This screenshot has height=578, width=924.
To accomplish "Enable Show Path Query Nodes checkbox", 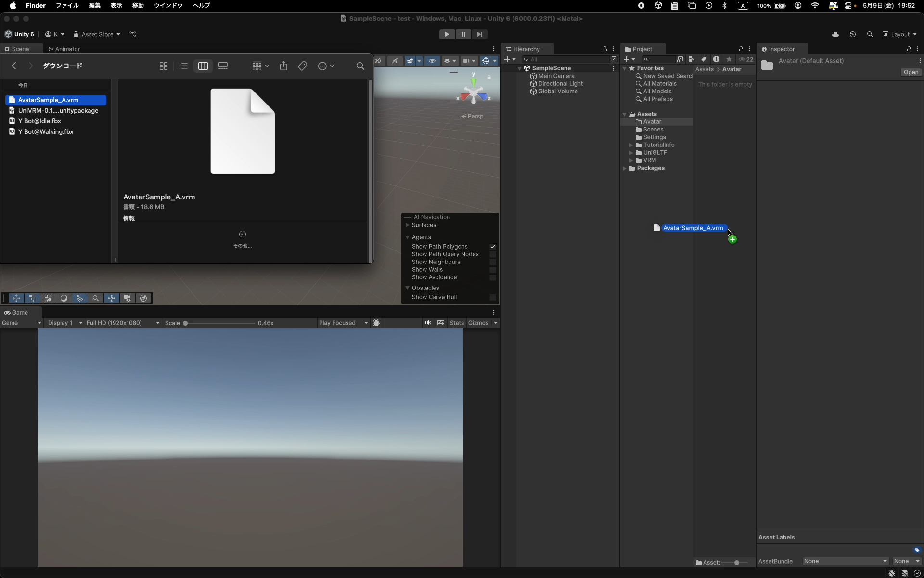I will tap(493, 254).
